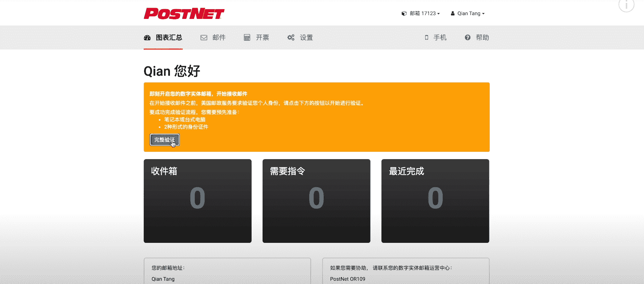Image resolution: width=644 pixels, height=284 pixels.
Task: Click the PostNet OR109 contact panel
Action: tap(406, 271)
